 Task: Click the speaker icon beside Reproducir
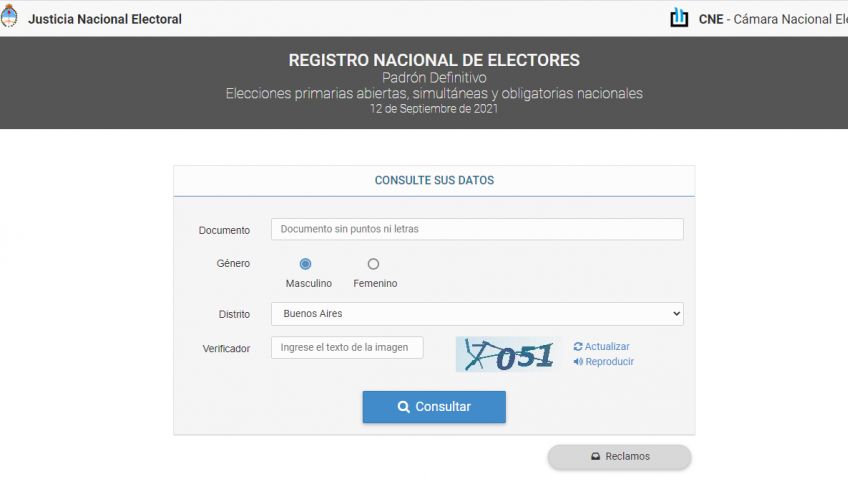point(578,362)
